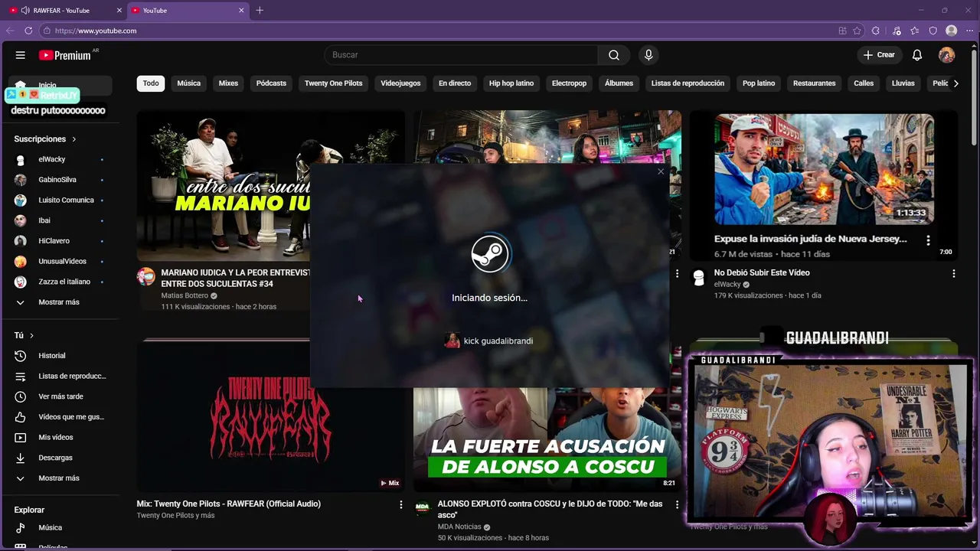Open the UnusualVideos subscription
This screenshot has width=980, height=551.
tap(62, 261)
